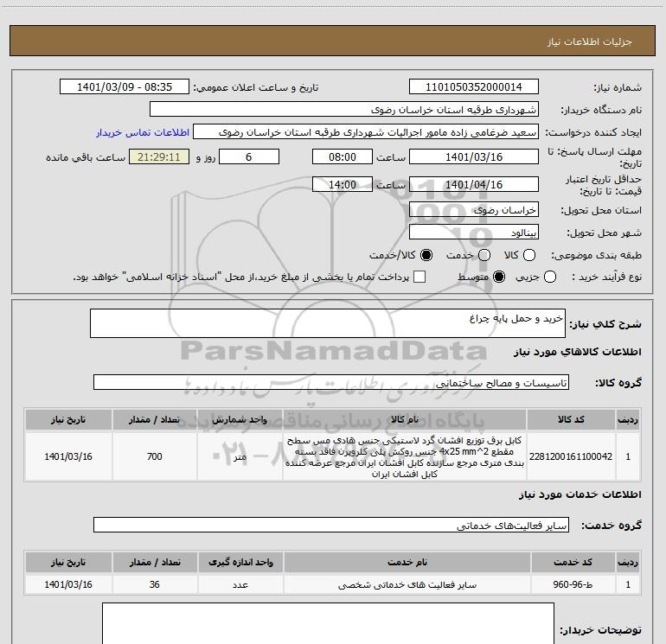Image resolution: width=666 pixels, height=644 pixels.
Task: Select the کالا radio button
Action: tap(529, 255)
